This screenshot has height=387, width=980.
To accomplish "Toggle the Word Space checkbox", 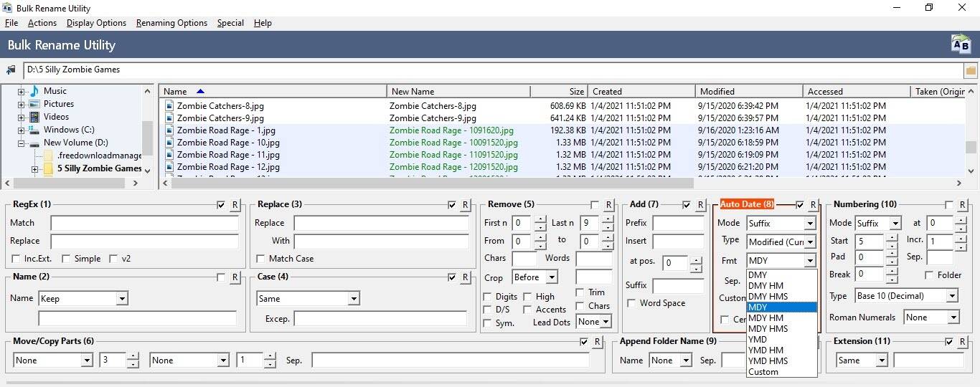I will click(632, 303).
